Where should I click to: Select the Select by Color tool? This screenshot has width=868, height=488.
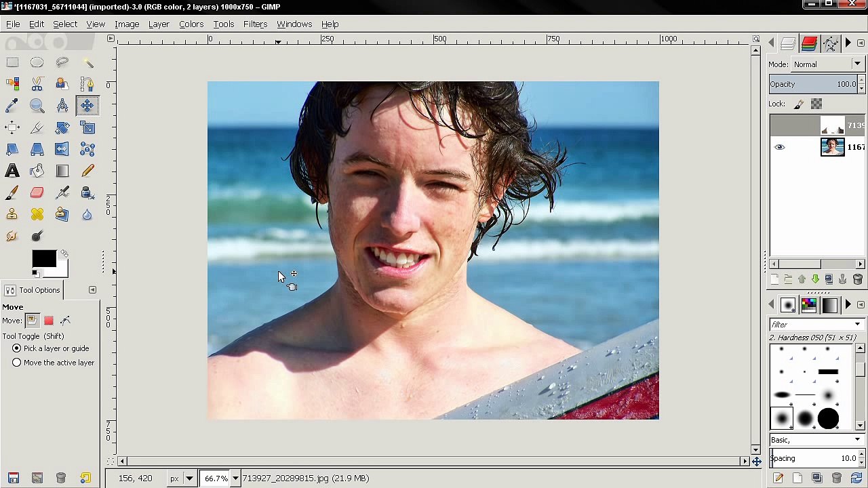[x=12, y=84]
